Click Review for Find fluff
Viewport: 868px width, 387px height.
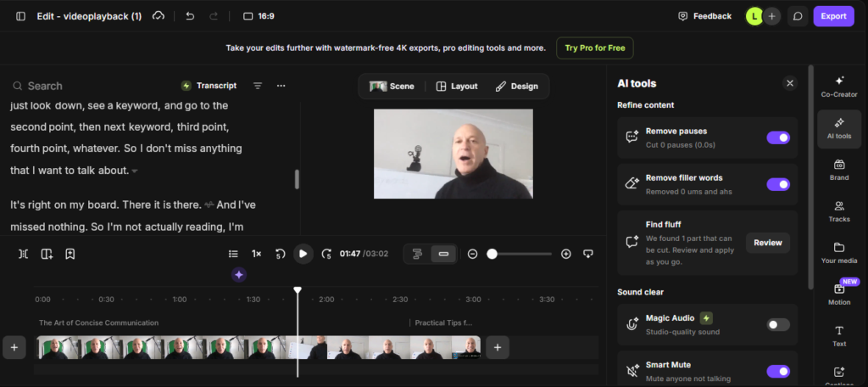[767, 243]
